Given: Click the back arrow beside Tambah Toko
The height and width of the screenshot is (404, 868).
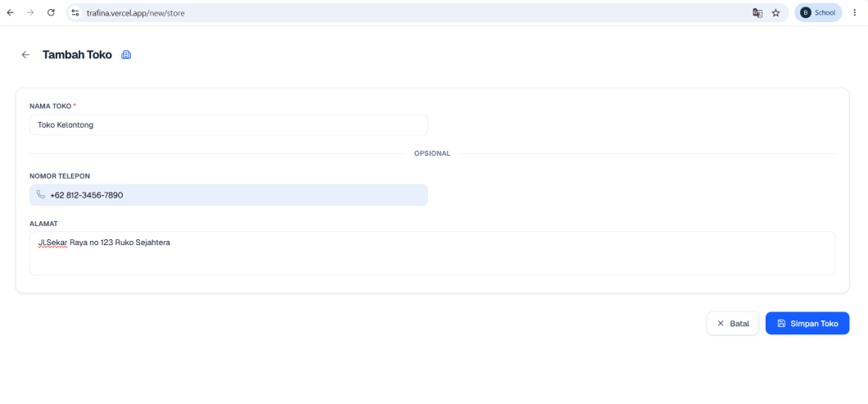Looking at the screenshot, I should 25,55.
